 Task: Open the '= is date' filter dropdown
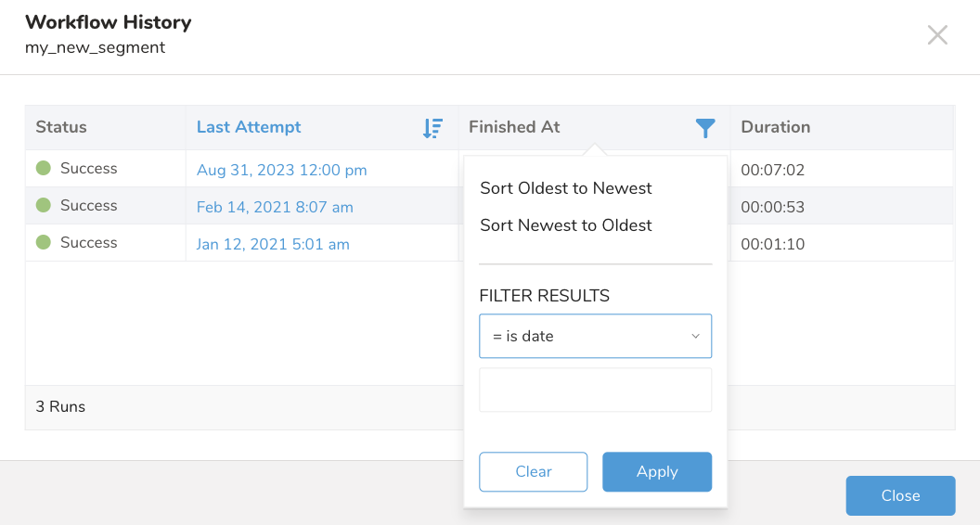point(595,336)
